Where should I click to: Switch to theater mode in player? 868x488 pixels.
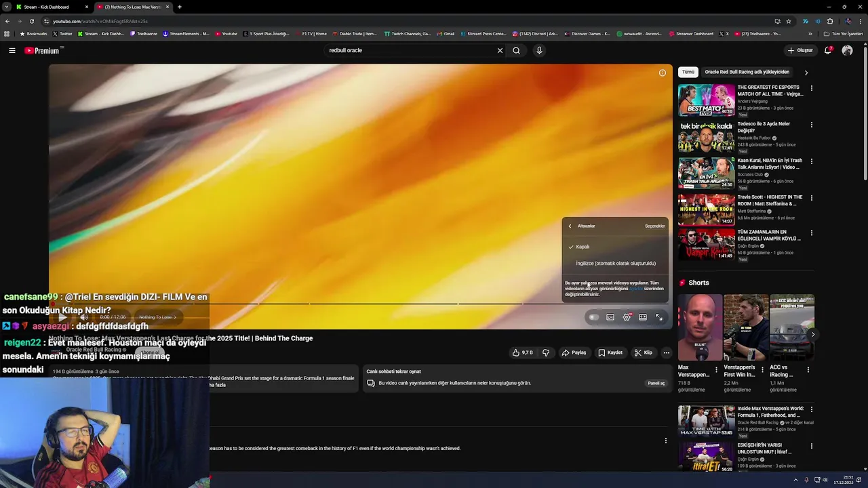coord(643,317)
